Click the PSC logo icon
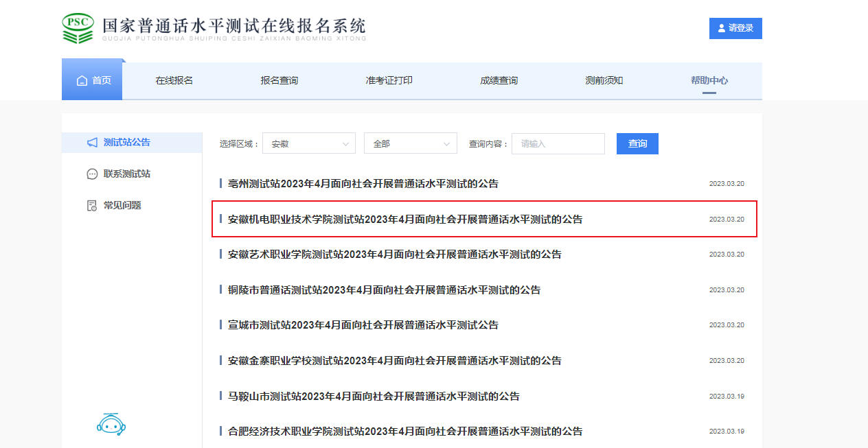 78,28
